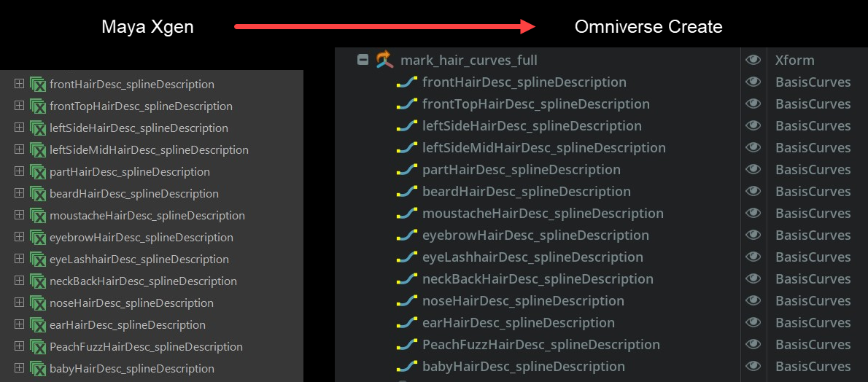Expand frontTopHairDesc_splineDescription in Maya outliner
This screenshot has height=382, width=868.
point(19,106)
